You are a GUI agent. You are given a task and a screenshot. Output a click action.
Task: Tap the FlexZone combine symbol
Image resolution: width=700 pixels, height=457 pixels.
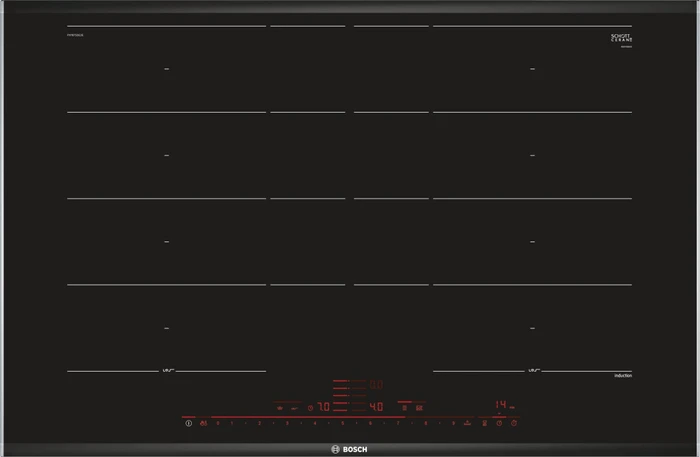(404, 408)
